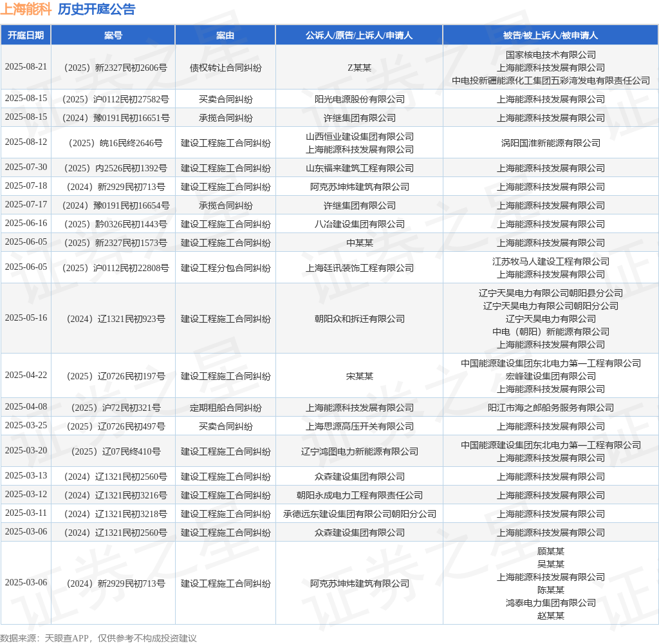Click defendant 江苏牧马人建设工程有限公司
The width and height of the screenshot is (659, 644).
coord(551,261)
